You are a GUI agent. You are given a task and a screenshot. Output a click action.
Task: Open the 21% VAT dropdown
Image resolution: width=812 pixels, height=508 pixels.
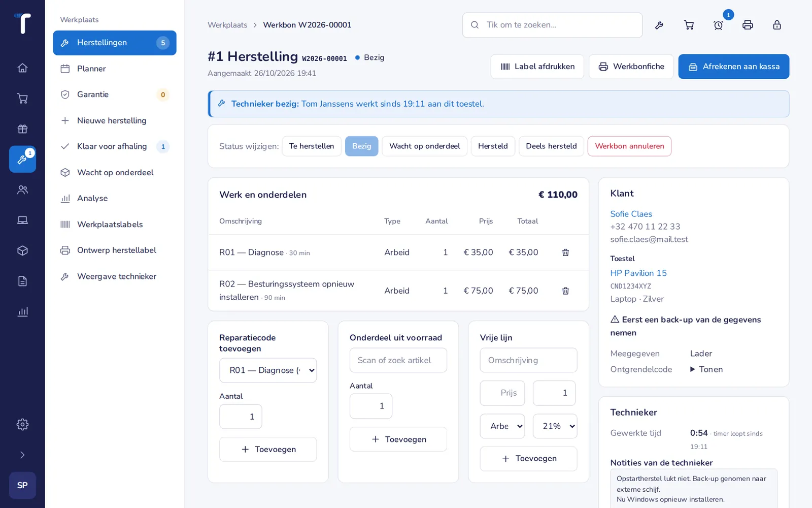(x=555, y=426)
